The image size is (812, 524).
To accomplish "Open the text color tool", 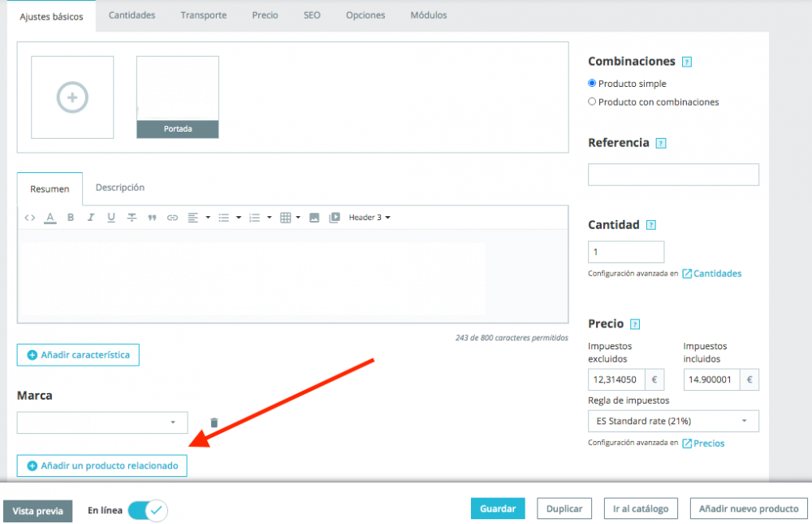I will (x=50, y=218).
